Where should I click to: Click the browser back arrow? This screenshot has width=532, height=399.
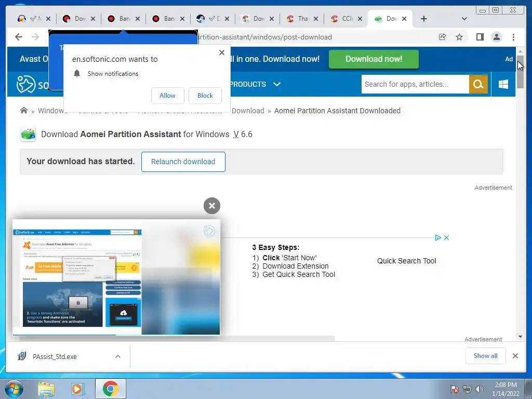[x=19, y=37]
